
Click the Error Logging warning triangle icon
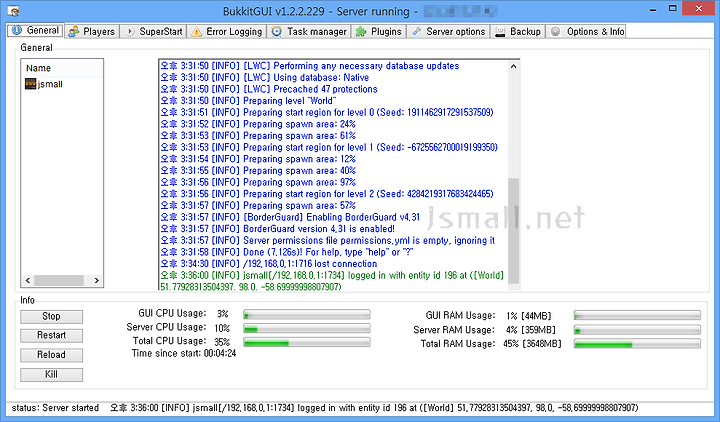[x=197, y=32]
